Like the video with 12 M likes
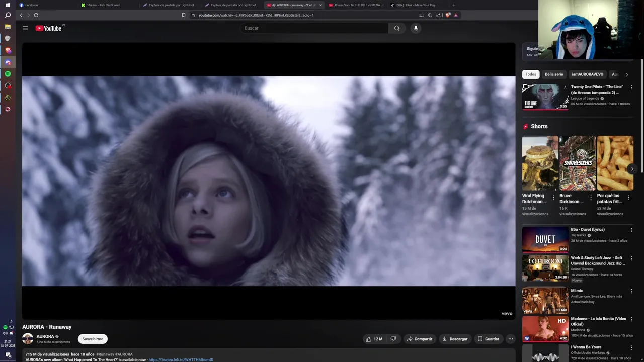Viewport: 644px width, 362px height. click(x=374, y=339)
